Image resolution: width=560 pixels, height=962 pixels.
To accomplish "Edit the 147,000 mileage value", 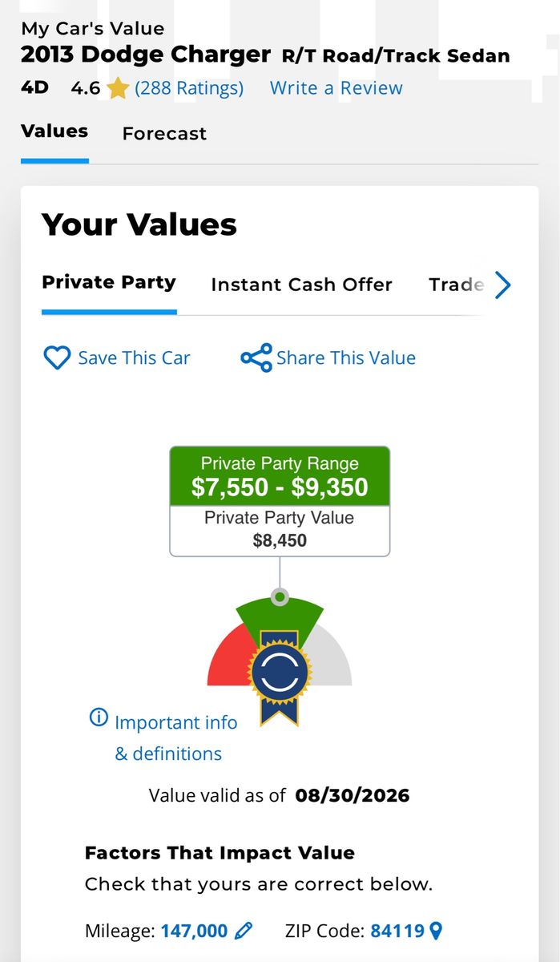I will tap(195, 931).
